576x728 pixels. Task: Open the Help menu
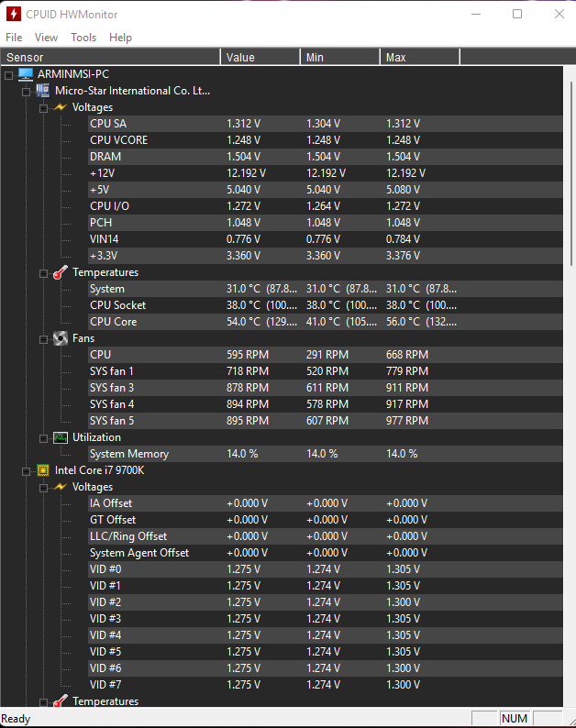pyautogui.click(x=120, y=38)
